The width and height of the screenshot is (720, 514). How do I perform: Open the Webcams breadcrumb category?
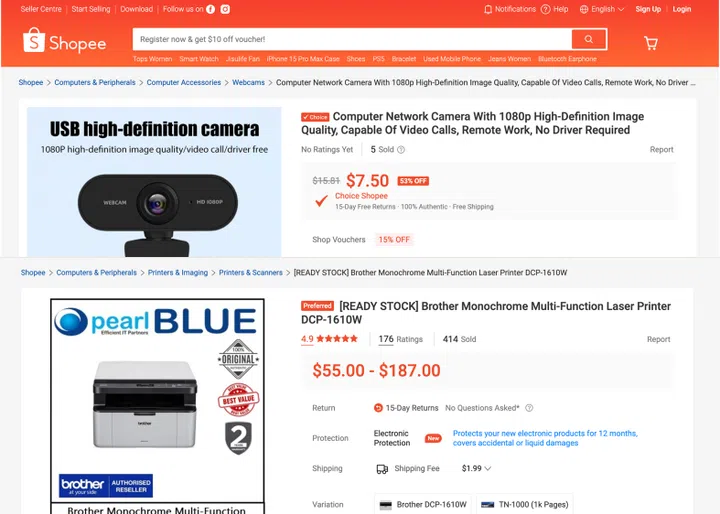(x=248, y=83)
